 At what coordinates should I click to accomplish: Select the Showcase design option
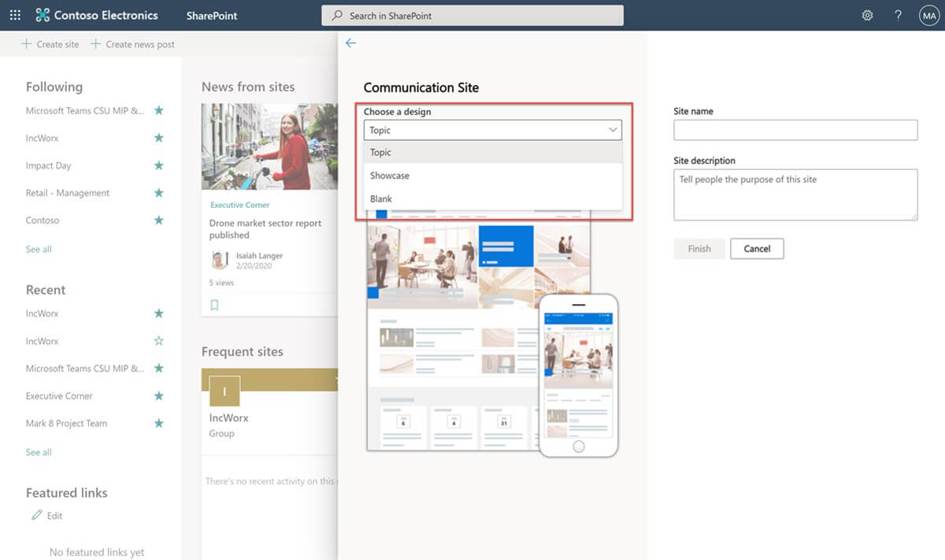[x=493, y=176]
